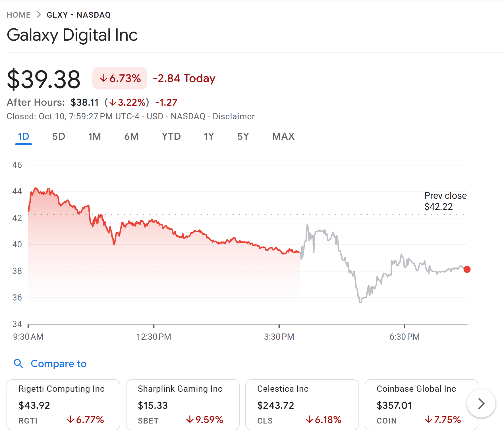Switch to the YTD chart view
The width and height of the screenshot is (504, 440).
coord(171,136)
